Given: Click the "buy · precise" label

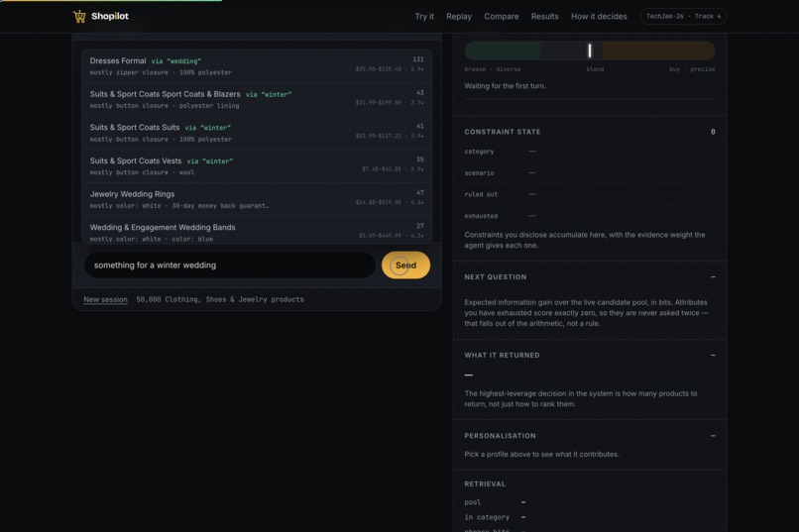Looking at the screenshot, I should 692,69.
